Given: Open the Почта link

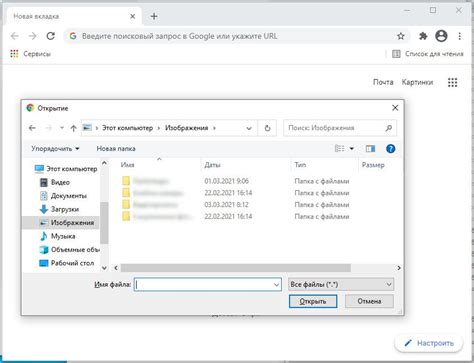Looking at the screenshot, I should (x=383, y=82).
